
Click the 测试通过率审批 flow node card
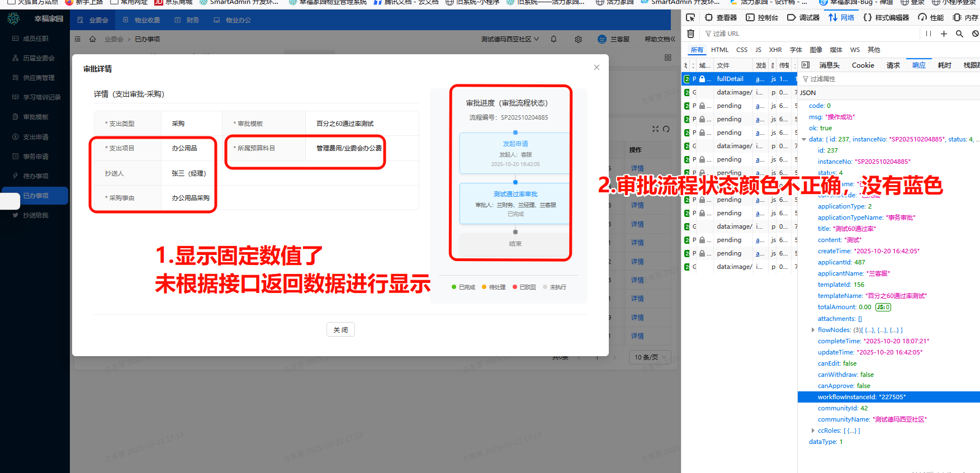515,204
